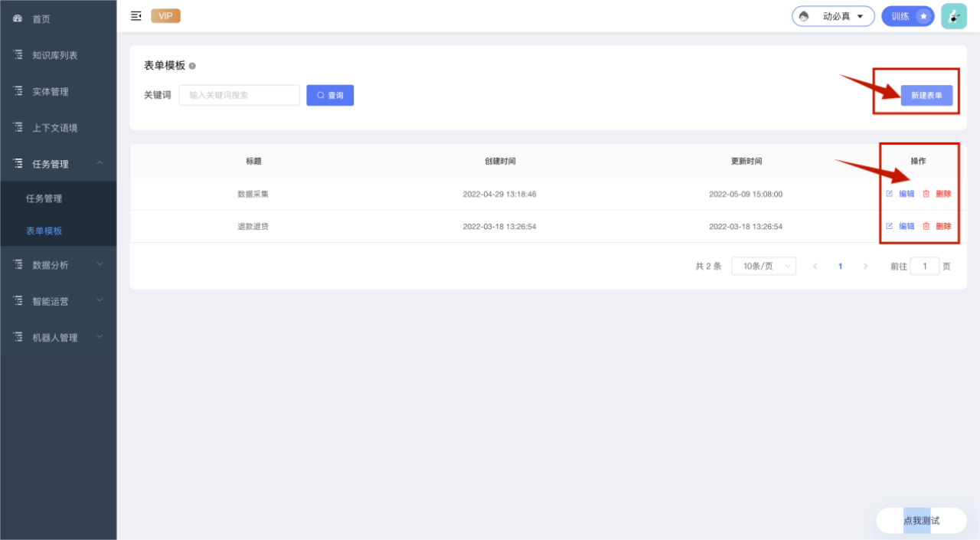980x540 pixels.
Task: Click the edit icon for 数据采集 row
Action: click(x=890, y=194)
